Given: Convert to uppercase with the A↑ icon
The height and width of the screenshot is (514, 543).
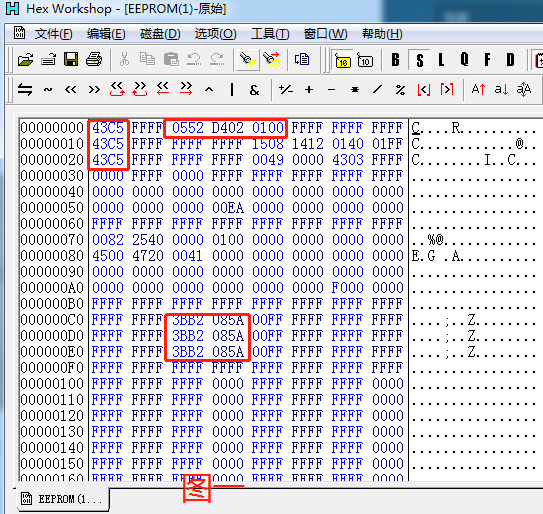Looking at the screenshot, I should [x=478, y=89].
